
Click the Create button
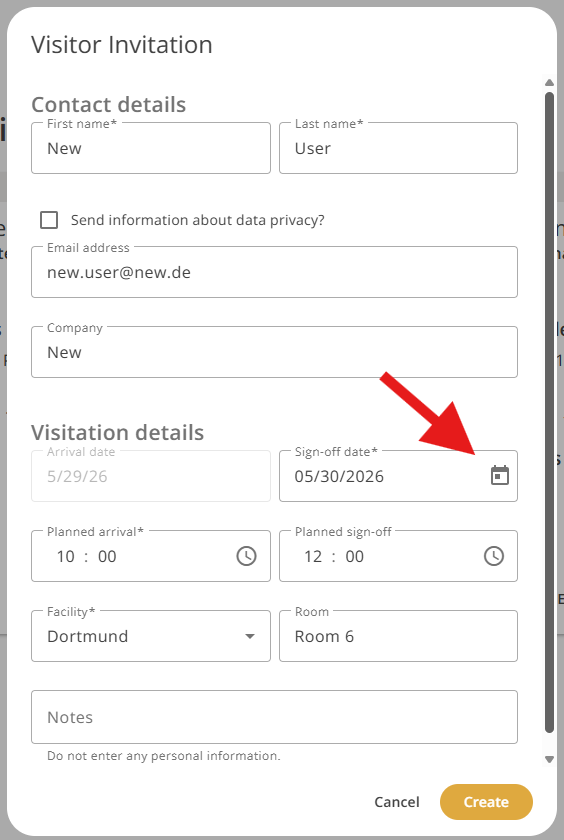click(486, 802)
